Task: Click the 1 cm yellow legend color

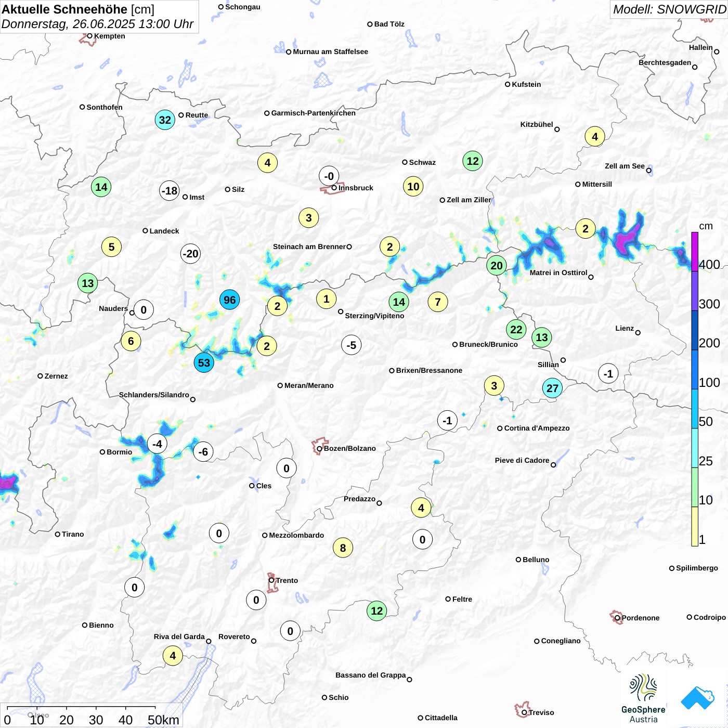Action: pos(695,526)
